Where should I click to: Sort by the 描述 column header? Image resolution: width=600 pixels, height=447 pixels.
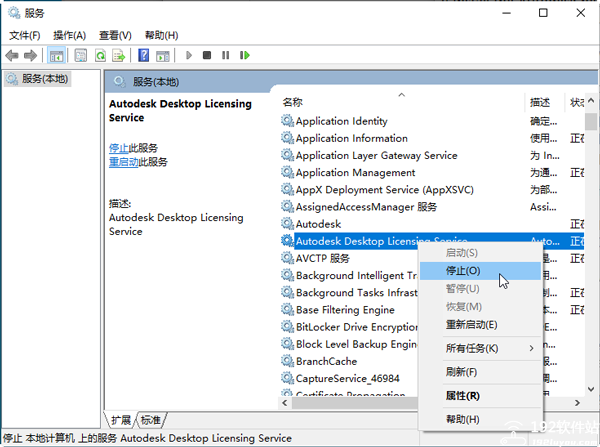coord(544,102)
